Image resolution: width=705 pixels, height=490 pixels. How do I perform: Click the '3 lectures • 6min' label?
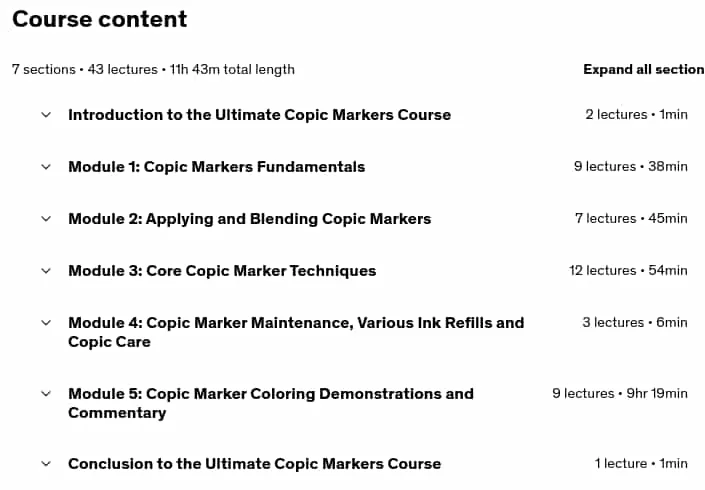tap(635, 322)
